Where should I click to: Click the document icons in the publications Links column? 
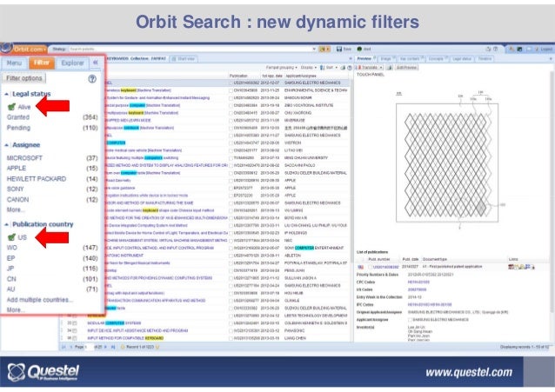tap(521, 267)
